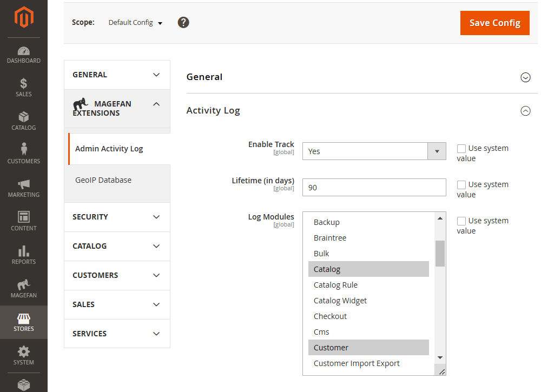
Task: Click the Magento logo icon
Action: 24,17
